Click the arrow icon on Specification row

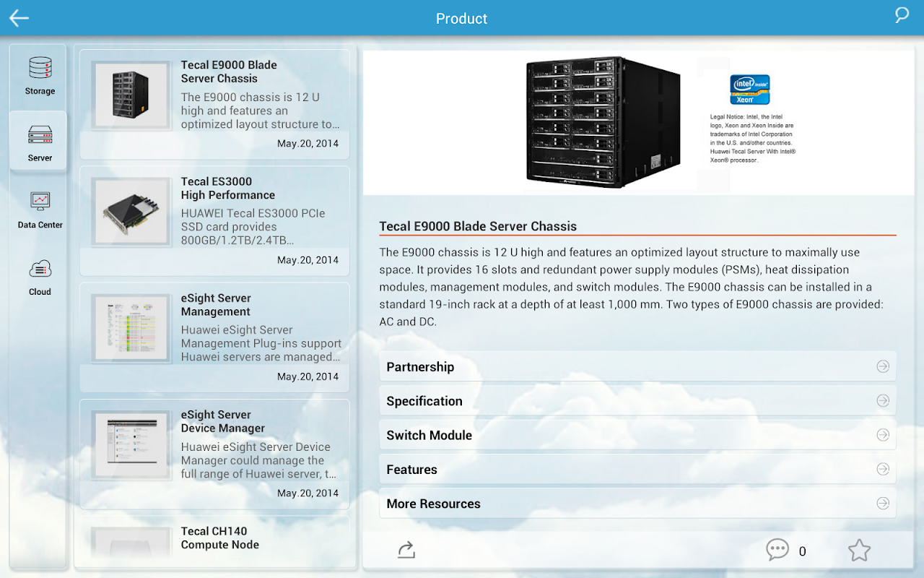coord(883,401)
